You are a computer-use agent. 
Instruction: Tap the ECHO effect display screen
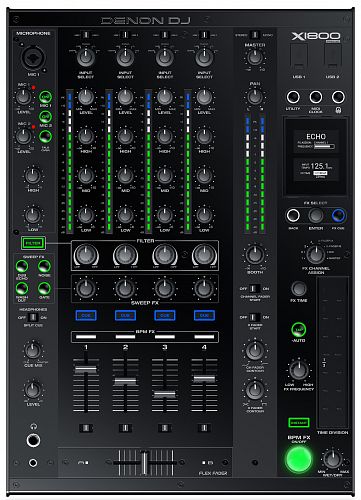click(316, 140)
